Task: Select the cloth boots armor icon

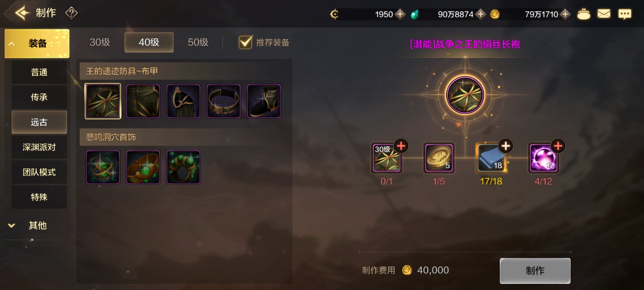Action: tap(264, 101)
